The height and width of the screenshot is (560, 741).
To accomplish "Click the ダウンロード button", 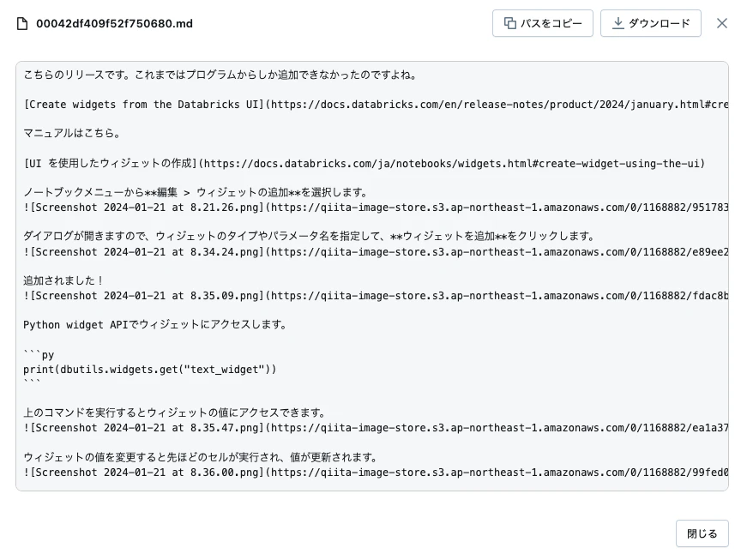I will point(651,23).
